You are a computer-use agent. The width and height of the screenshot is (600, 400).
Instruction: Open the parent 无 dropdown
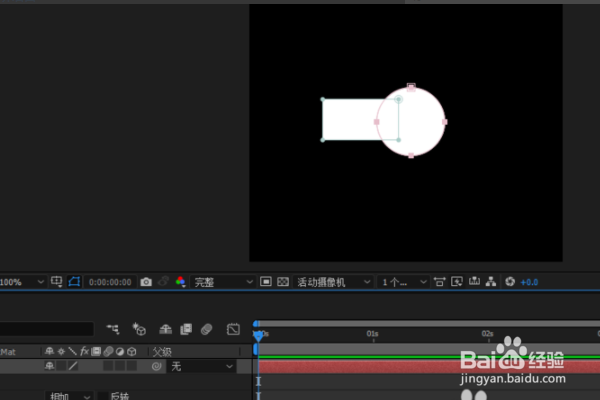point(201,366)
